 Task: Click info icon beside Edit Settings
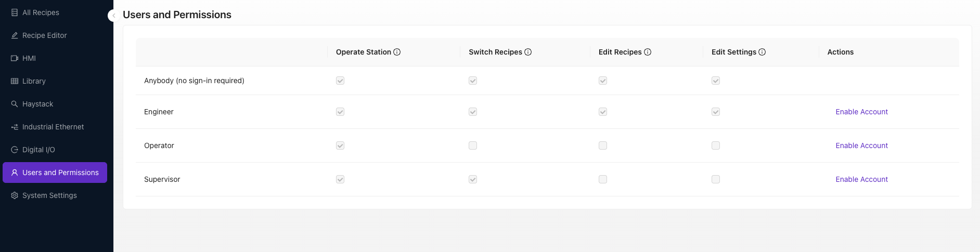tap(762, 52)
